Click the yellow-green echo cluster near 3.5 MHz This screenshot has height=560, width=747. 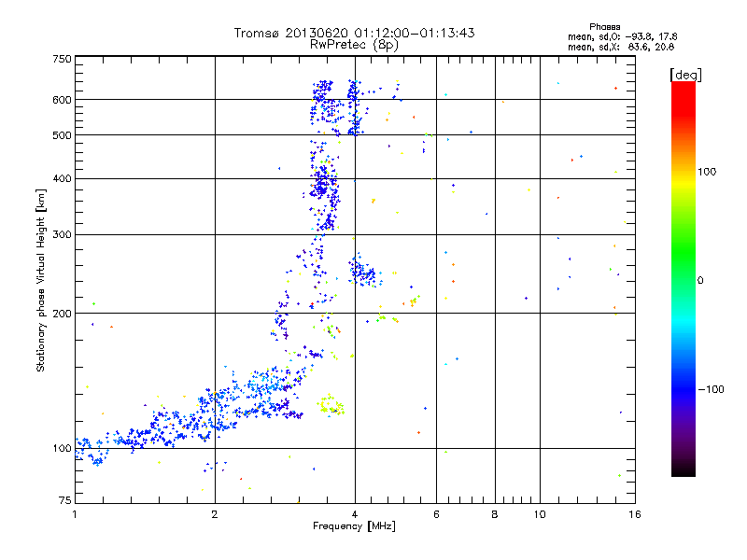coord(331,405)
